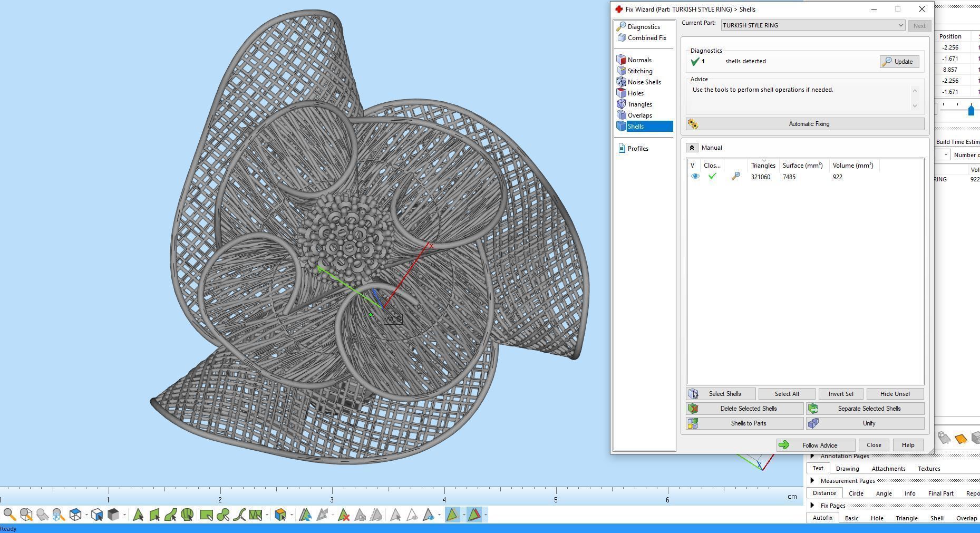Expand the Measurement Pages section

pyautogui.click(x=812, y=481)
